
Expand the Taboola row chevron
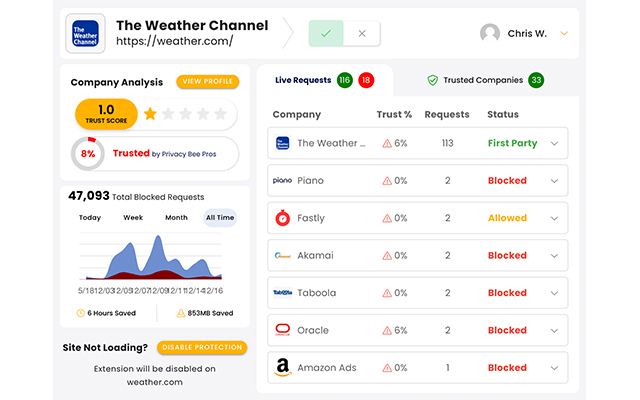click(554, 293)
